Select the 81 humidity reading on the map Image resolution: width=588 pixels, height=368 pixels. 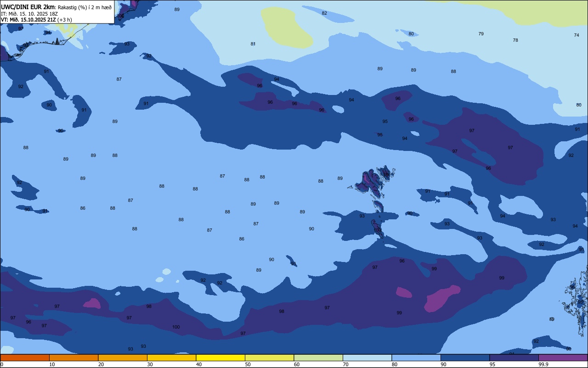pos(253,44)
